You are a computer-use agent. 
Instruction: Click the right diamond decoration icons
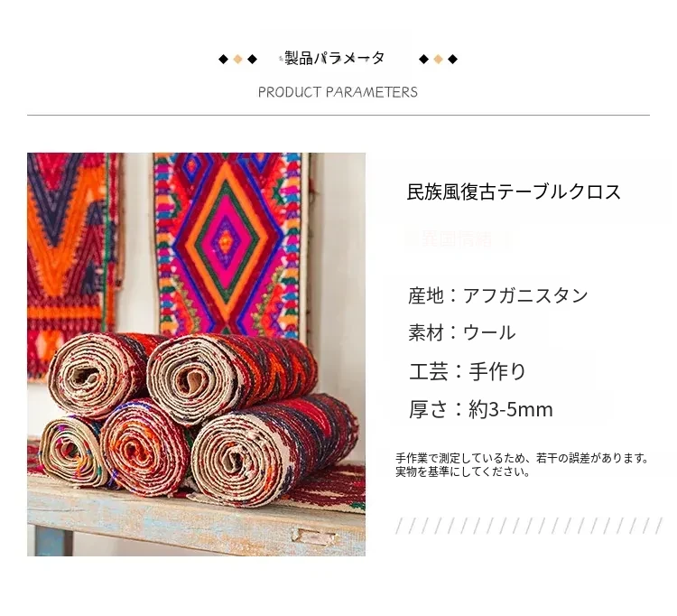[438, 60]
